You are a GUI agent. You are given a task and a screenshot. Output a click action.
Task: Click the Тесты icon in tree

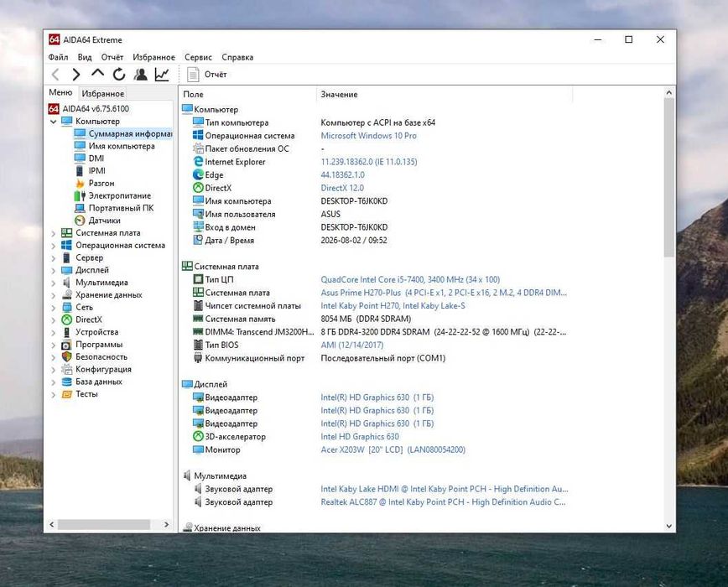click(x=67, y=394)
